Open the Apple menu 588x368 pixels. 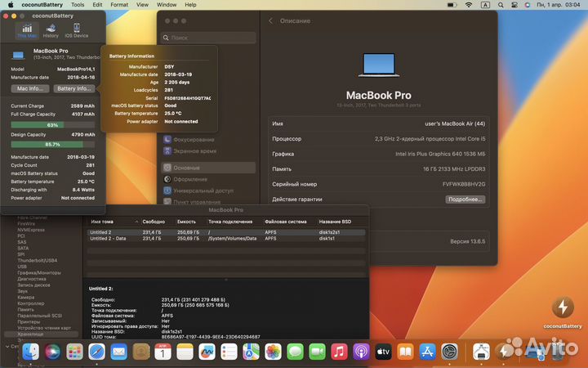[x=11, y=5]
